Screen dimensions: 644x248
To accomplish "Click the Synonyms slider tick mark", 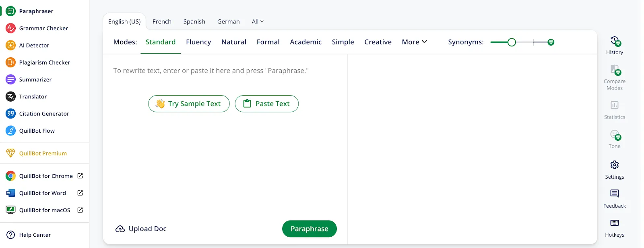I will (533, 42).
